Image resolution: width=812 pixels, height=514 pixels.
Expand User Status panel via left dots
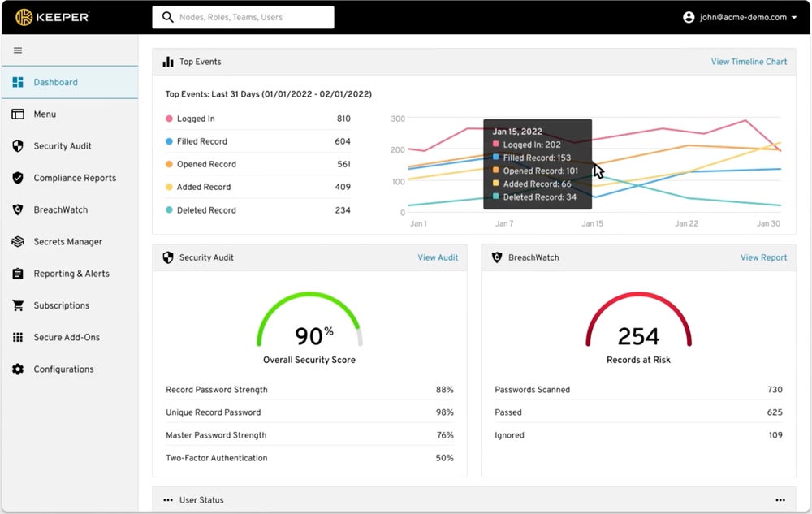tap(168, 500)
